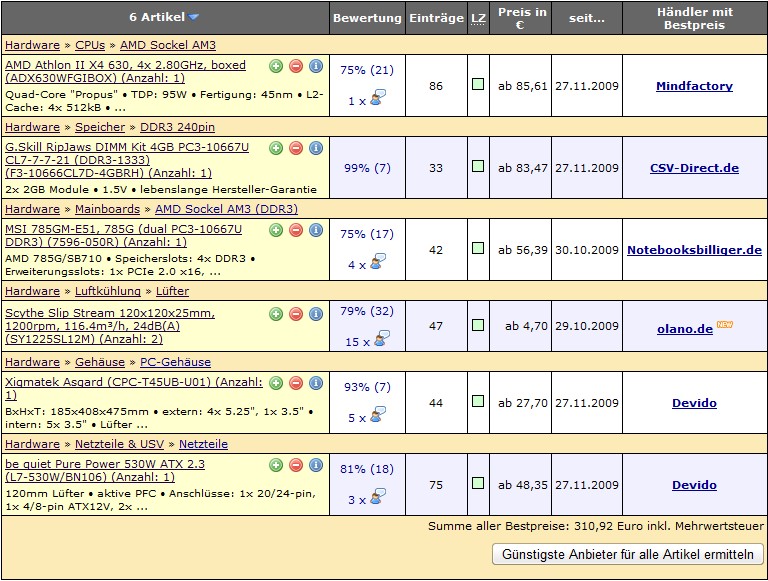
Task: Open Speicher category breadcrumb
Action: click(x=100, y=127)
